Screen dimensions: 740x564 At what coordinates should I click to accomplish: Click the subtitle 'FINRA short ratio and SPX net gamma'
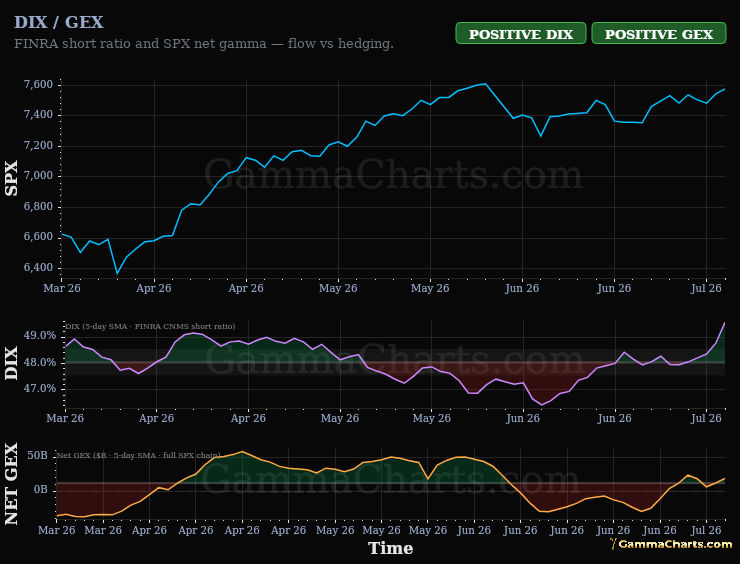coord(140,43)
